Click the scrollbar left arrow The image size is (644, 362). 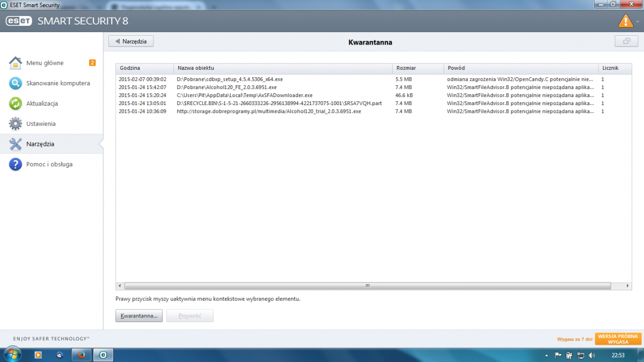pos(120,286)
